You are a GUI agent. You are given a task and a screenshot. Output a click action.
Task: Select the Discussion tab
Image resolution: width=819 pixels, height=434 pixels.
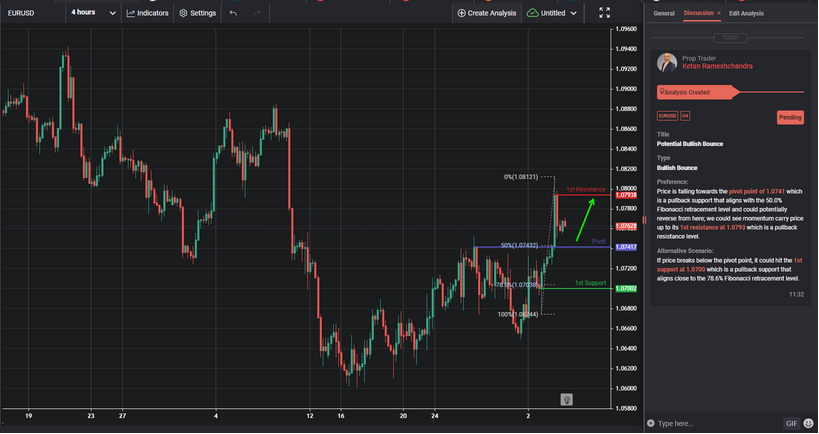click(x=698, y=13)
